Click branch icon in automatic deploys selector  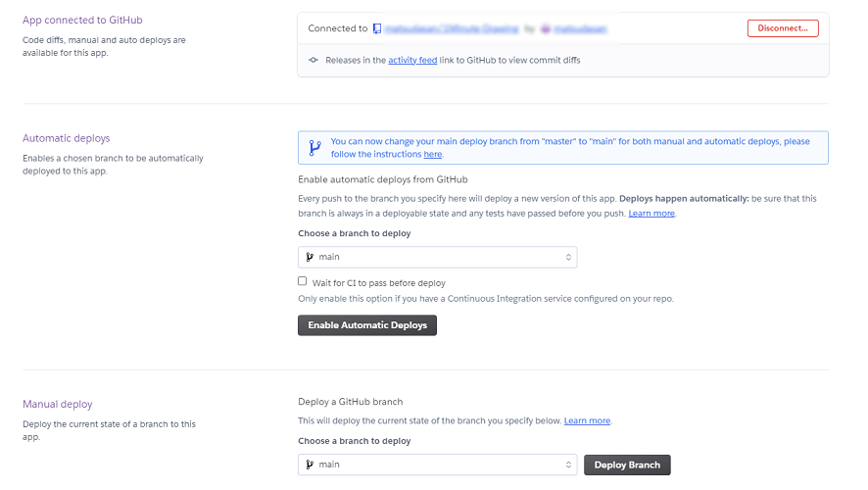click(x=311, y=258)
